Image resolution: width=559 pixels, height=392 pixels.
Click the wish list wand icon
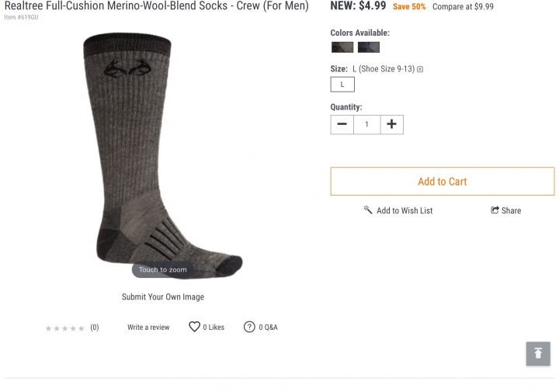point(368,210)
